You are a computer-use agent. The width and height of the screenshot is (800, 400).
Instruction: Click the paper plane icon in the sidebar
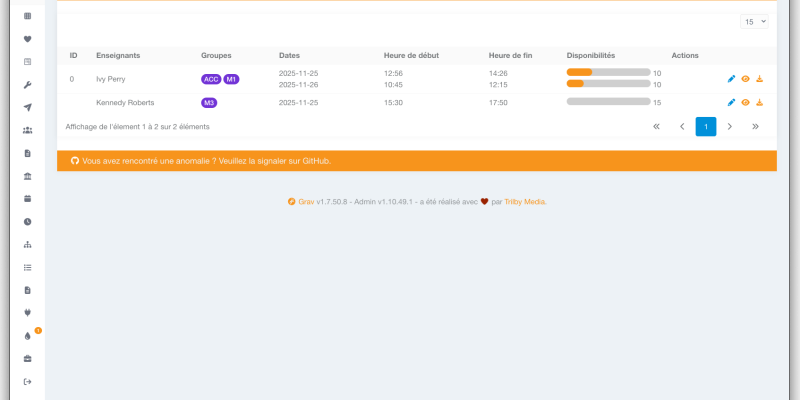pyautogui.click(x=28, y=107)
